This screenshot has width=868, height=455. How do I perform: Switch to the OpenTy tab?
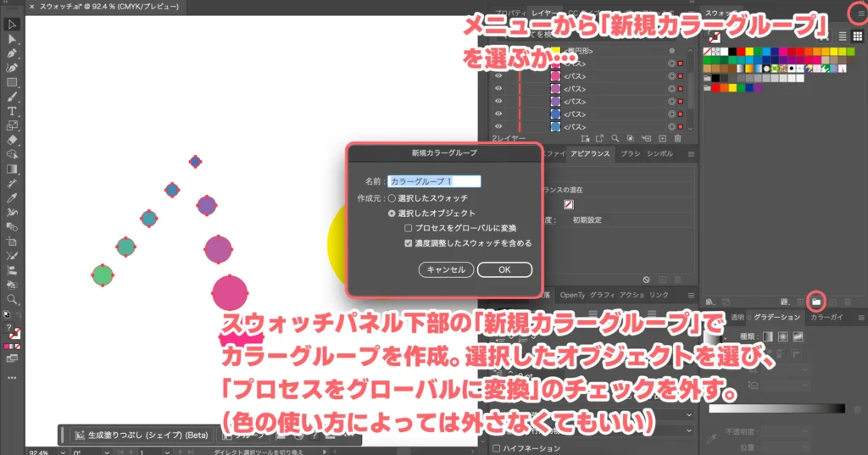point(572,295)
